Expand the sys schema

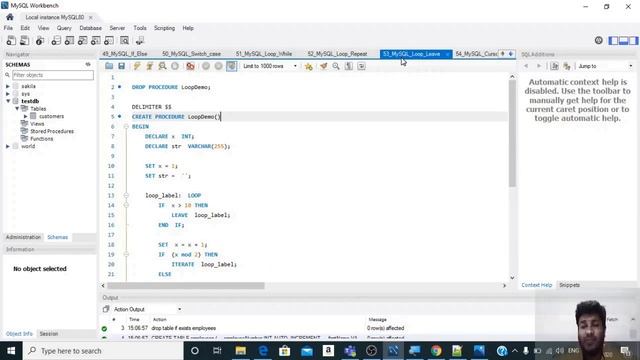tap(8, 94)
